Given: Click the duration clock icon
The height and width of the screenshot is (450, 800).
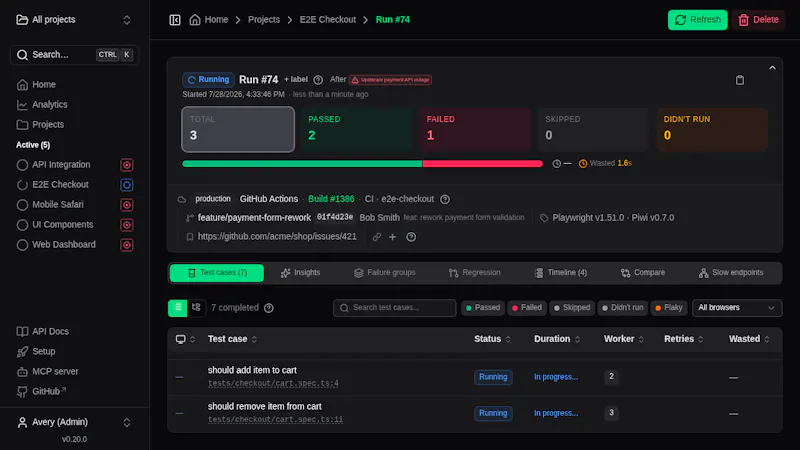Looking at the screenshot, I should point(557,163).
